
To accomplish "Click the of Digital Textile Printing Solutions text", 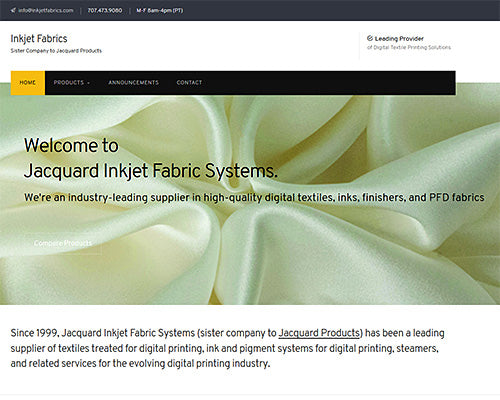I will tap(409, 47).
